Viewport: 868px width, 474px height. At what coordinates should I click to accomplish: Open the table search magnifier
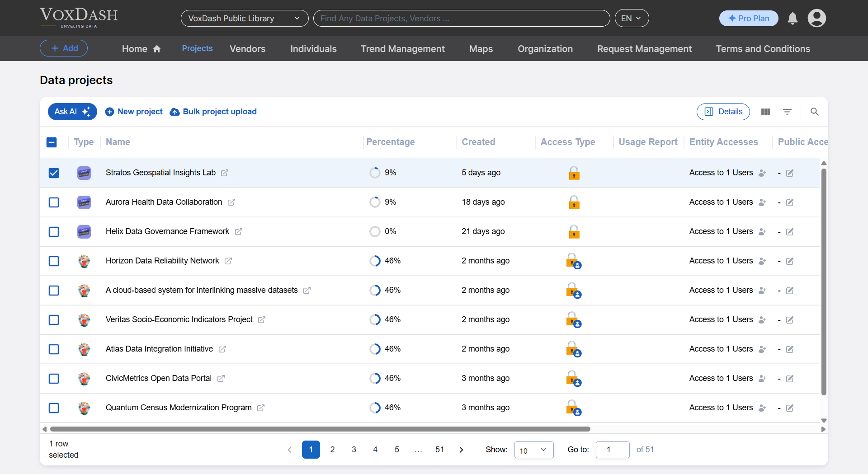pos(814,112)
